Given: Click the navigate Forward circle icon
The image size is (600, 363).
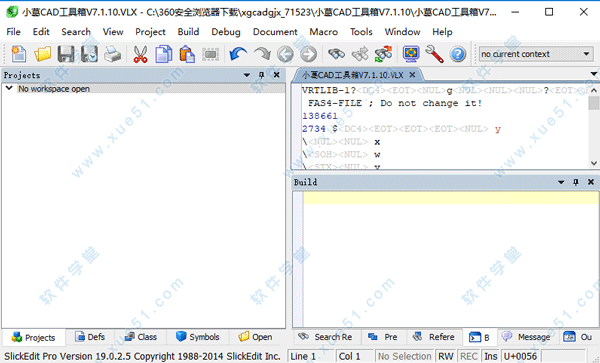Looking at the screenshot, I should 308,54.
